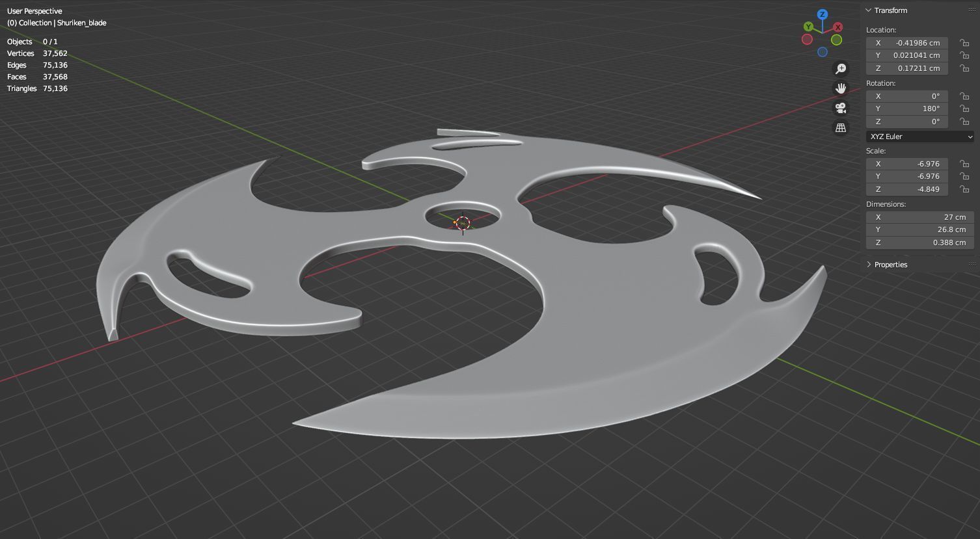The height and width of the screenshot is (539, 980).
Task: Click the Dimensions Y field 26.8 cm
Action: [920, 230]
